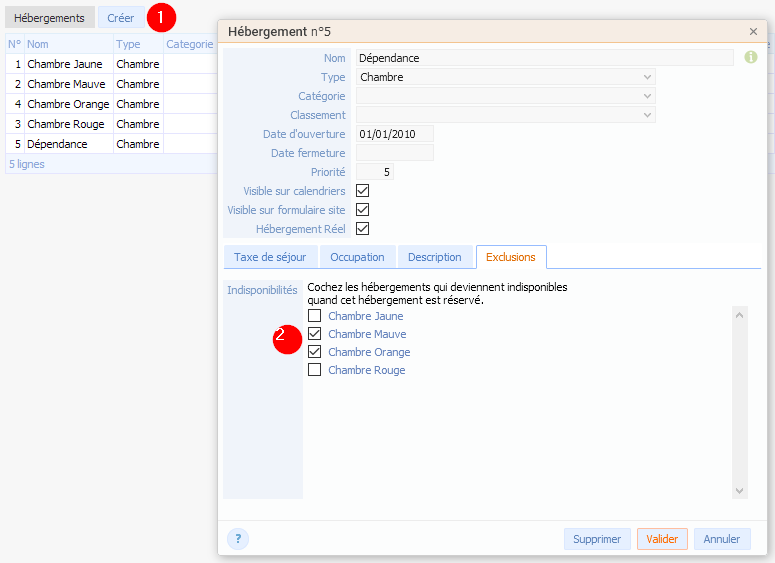Open the help question mark icon
Image resolution: width=775 pixels, height=563 pixels.
tap(238, 539)
